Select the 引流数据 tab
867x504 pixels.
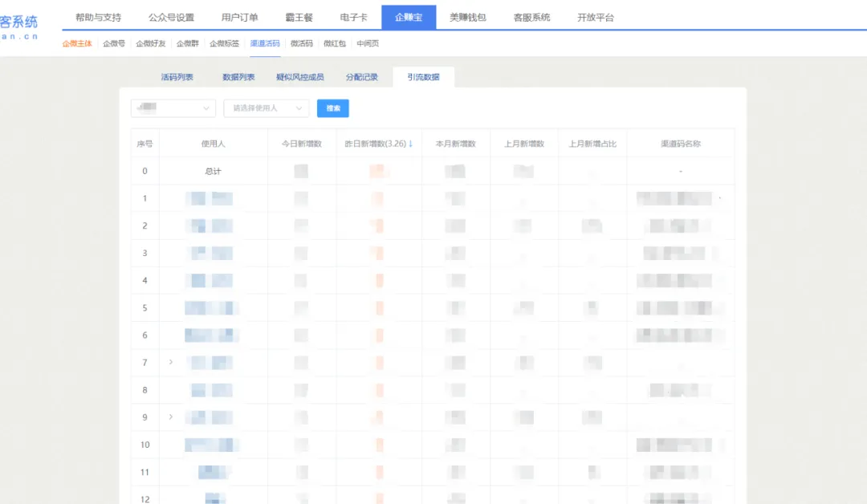tap(424, 77)
